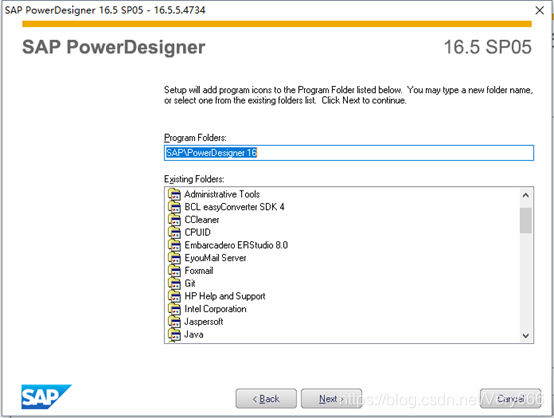
Task: Pick "Git" from existing folders
Action: [190, 283]
